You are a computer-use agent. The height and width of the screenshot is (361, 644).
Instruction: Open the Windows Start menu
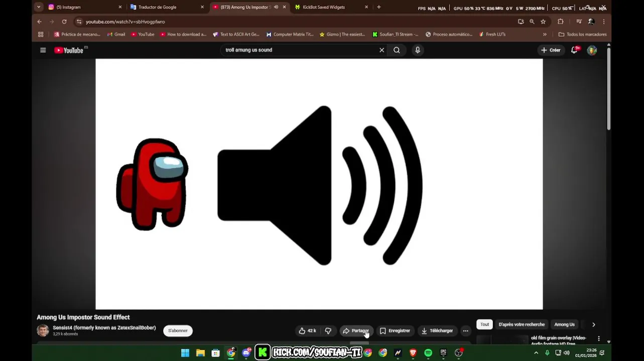[185, 353]
